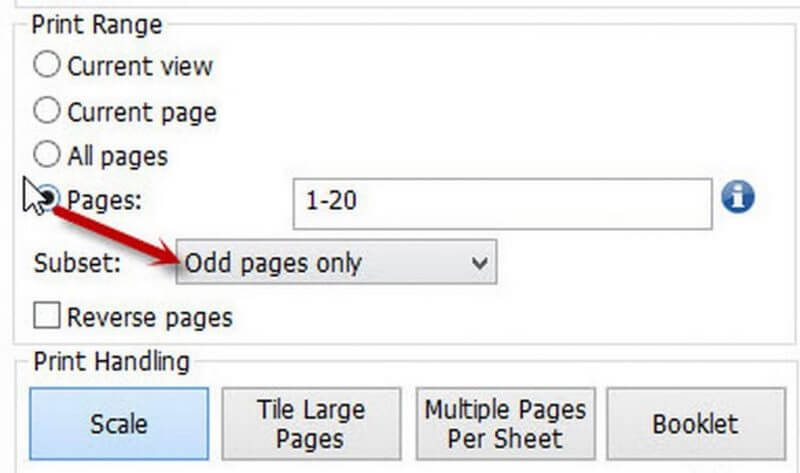
Task: Click the Print Handling group heading
Action: click(111, 361)
